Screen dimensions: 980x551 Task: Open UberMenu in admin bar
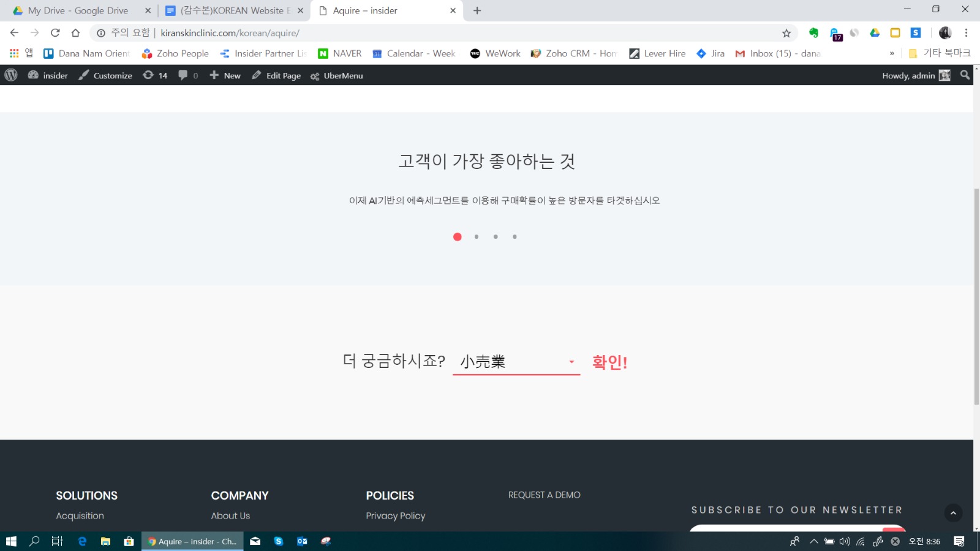pos(337,75)
